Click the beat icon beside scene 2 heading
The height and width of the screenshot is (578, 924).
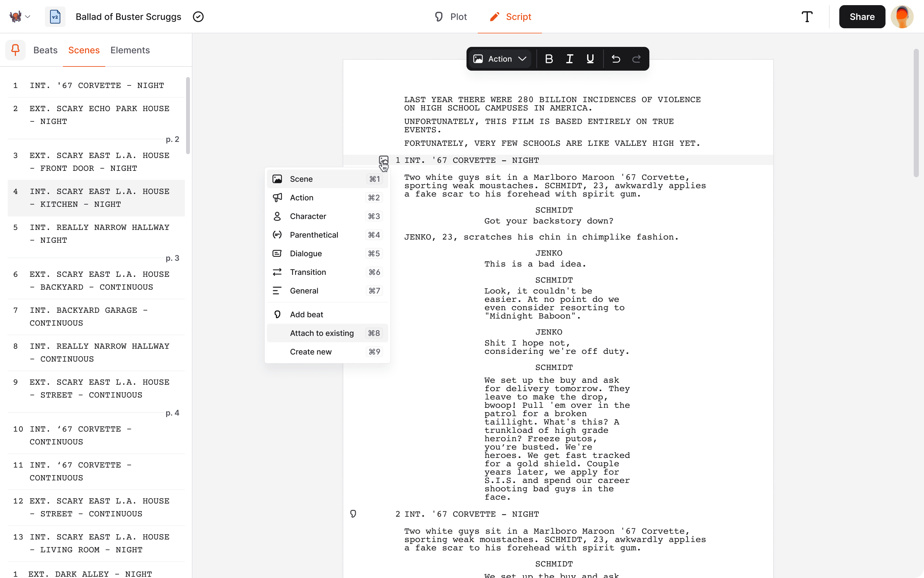(x=353, y=514)
